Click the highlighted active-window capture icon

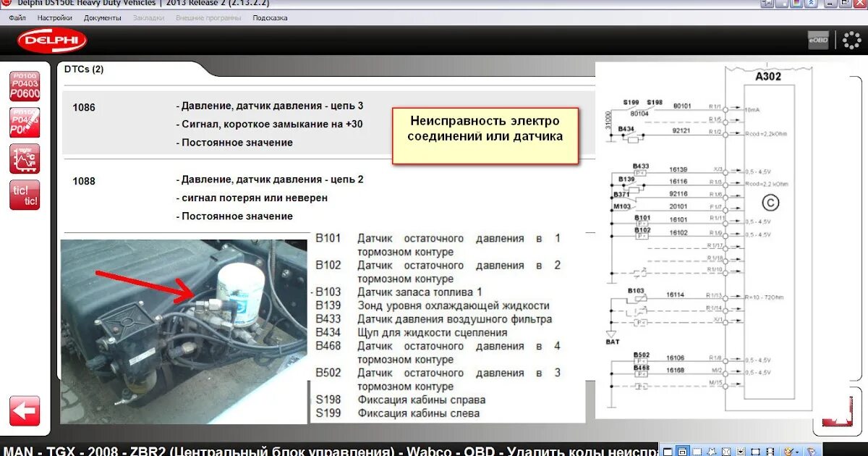[682, 451]
